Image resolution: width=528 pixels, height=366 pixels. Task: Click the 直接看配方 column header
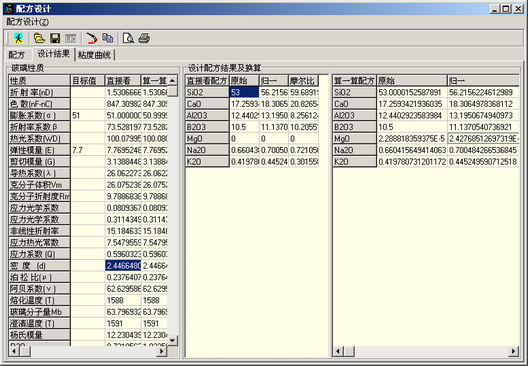(207, 80)
